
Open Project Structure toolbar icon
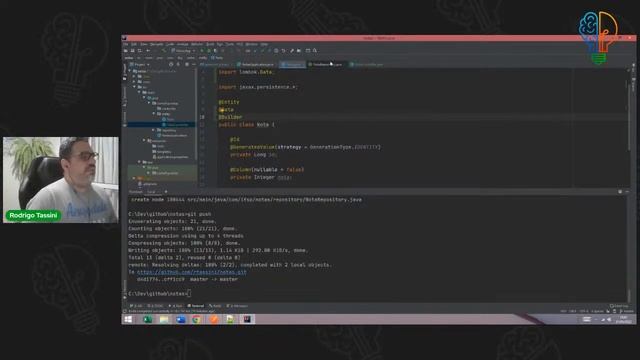tap(299, 51)
